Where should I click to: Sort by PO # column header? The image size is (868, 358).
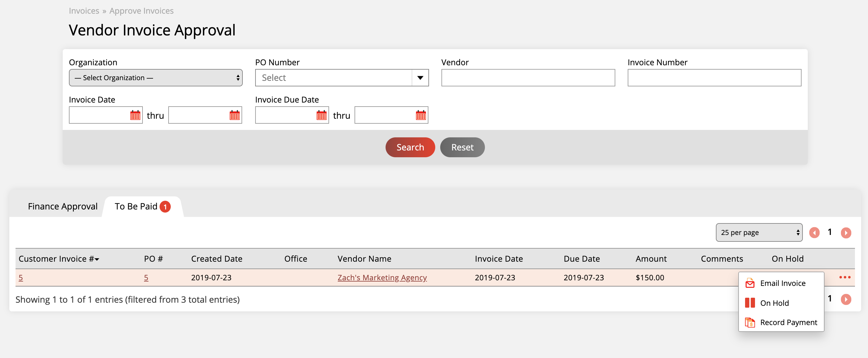click(153, 259)
